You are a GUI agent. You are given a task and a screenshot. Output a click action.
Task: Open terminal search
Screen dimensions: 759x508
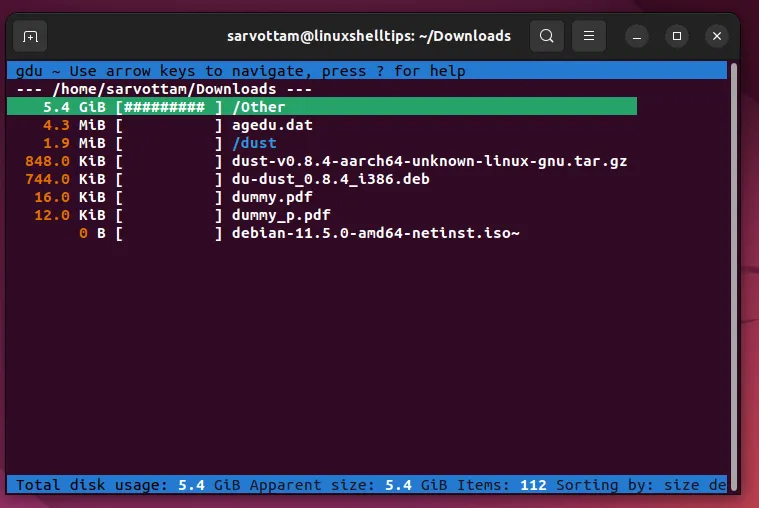point(547,36)
